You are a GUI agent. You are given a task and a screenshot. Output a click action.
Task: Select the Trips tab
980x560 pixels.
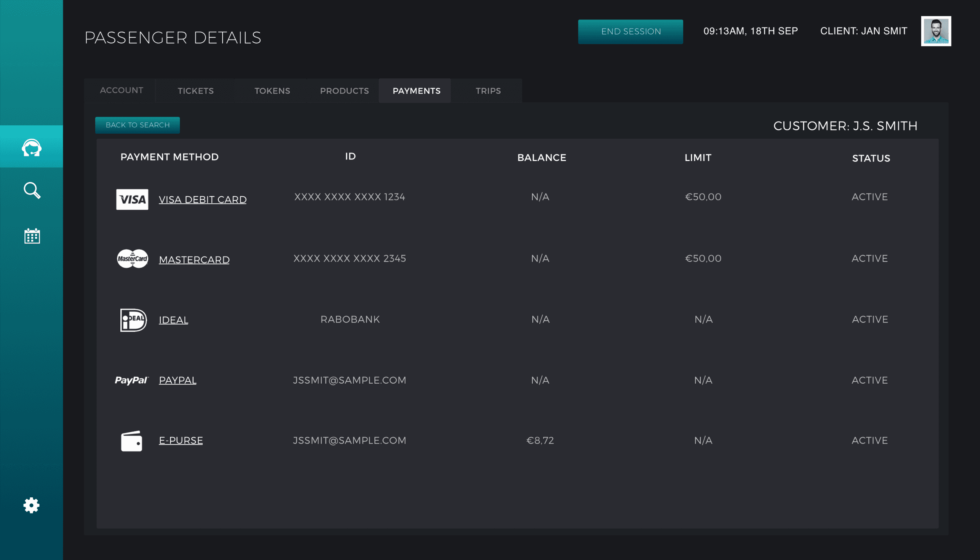tap(488, 91)
